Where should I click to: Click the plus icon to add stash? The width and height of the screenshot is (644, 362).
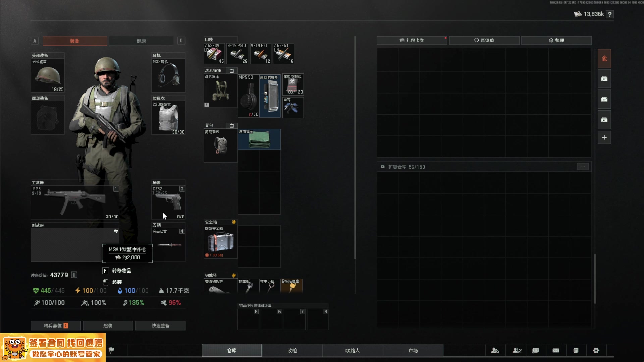pos(604,137)
